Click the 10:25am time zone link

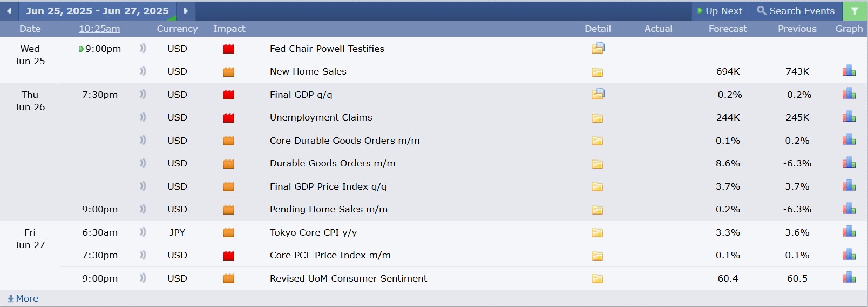[x=99, y=29]
